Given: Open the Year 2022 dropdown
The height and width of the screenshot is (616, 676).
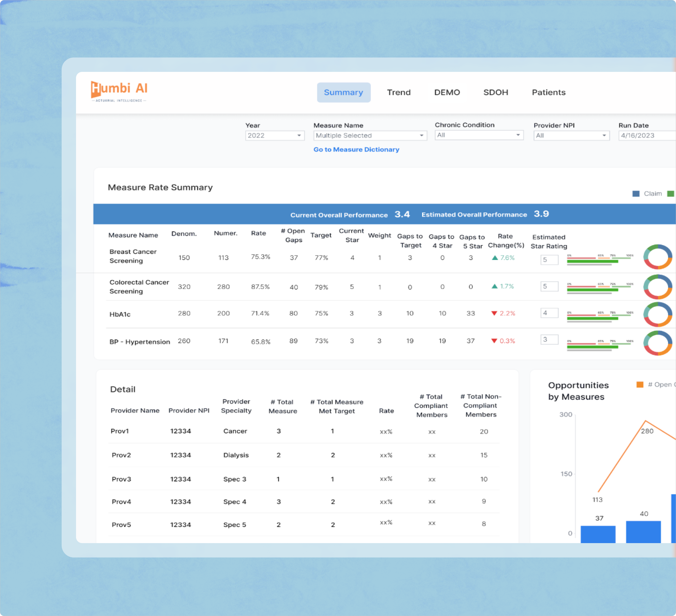Looking at the screenshot, I should tap(275, 136).
